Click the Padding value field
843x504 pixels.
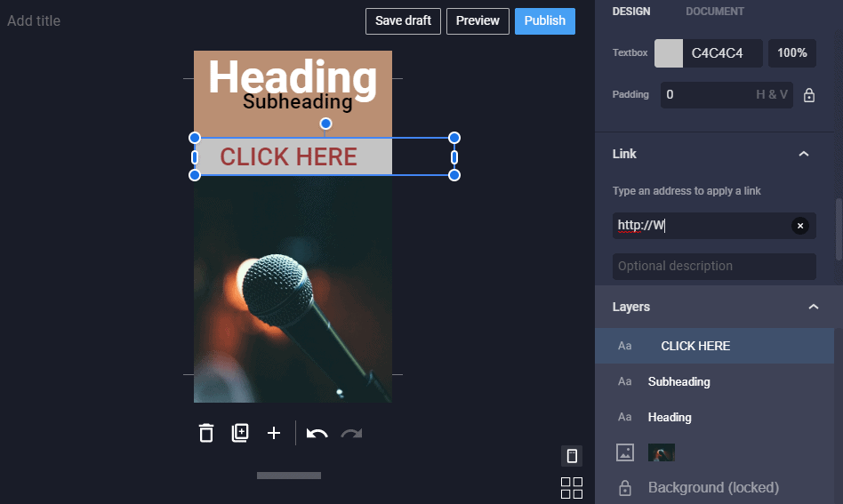point(727,95)
